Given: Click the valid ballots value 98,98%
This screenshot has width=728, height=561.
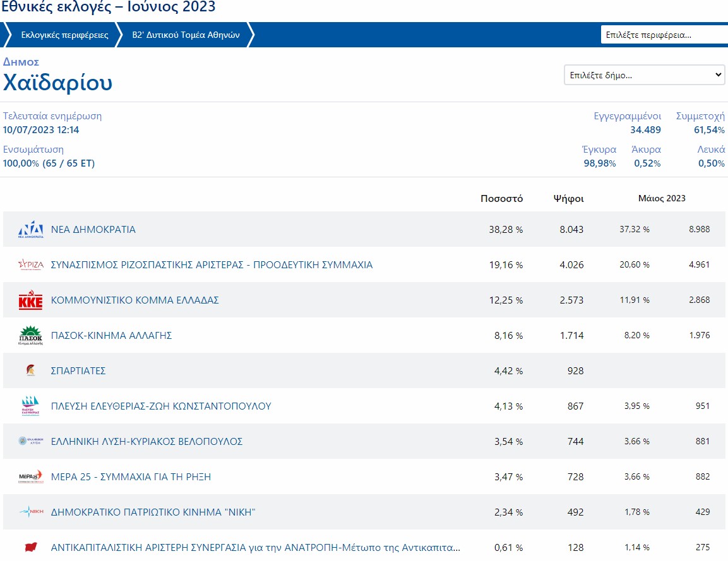Looking at the screenshot, I should coord(600,163).
